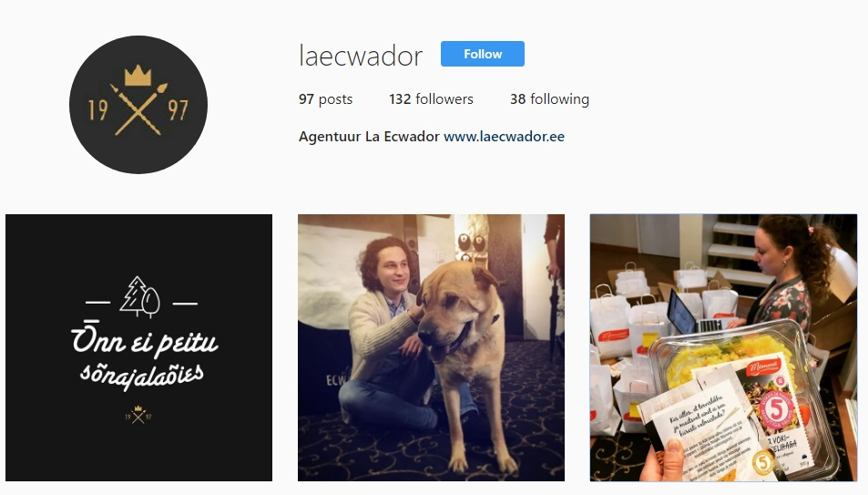The image size is (868, 495).
Task: Open the man petting dog post
Action: (431, 347)
